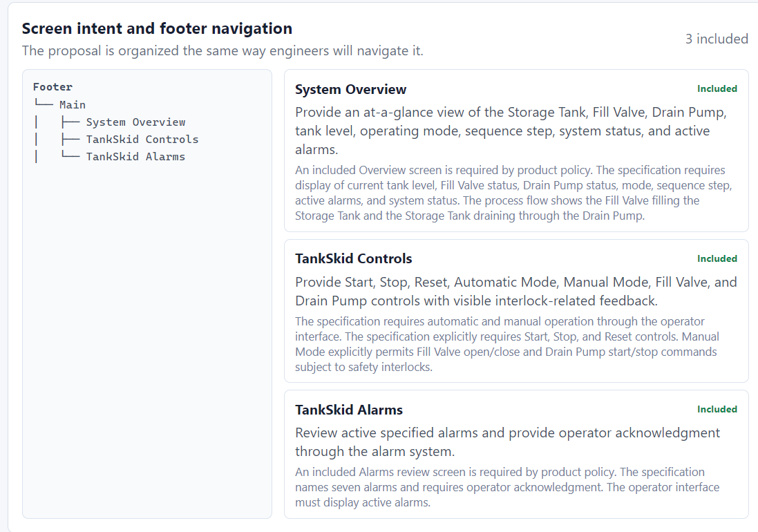Click Included badge on TankSkid Alarms card
The image size is (758, 532).
[x=717, y=410]
